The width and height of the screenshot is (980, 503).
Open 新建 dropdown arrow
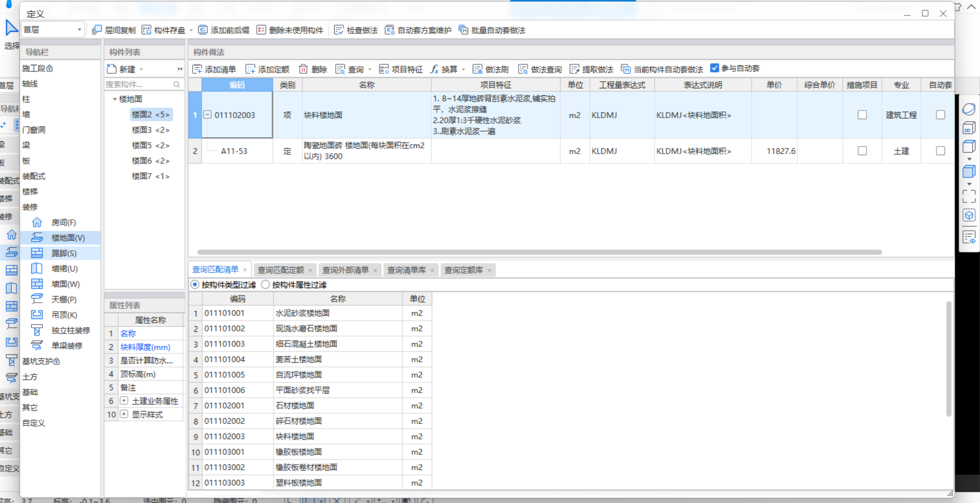(141, 69)
